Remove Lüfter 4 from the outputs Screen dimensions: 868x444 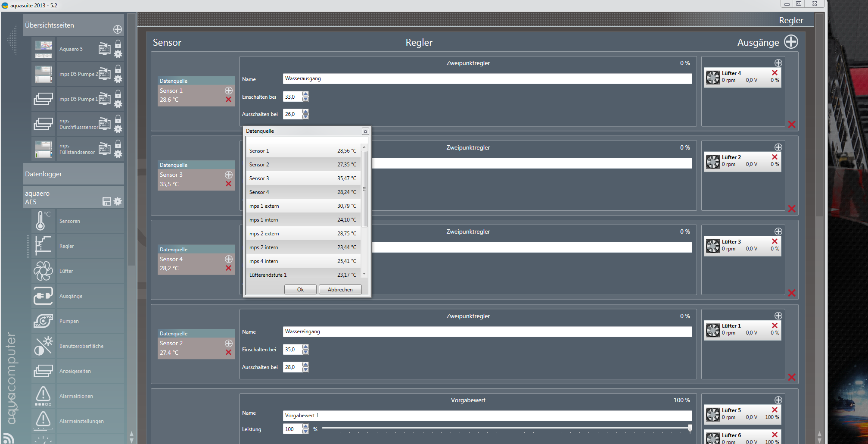pos(775,73)
